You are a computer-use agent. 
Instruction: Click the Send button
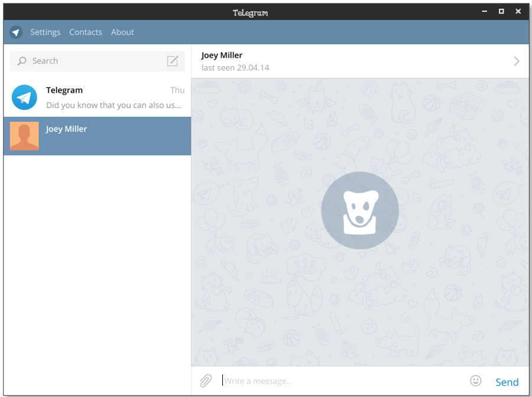507,382
